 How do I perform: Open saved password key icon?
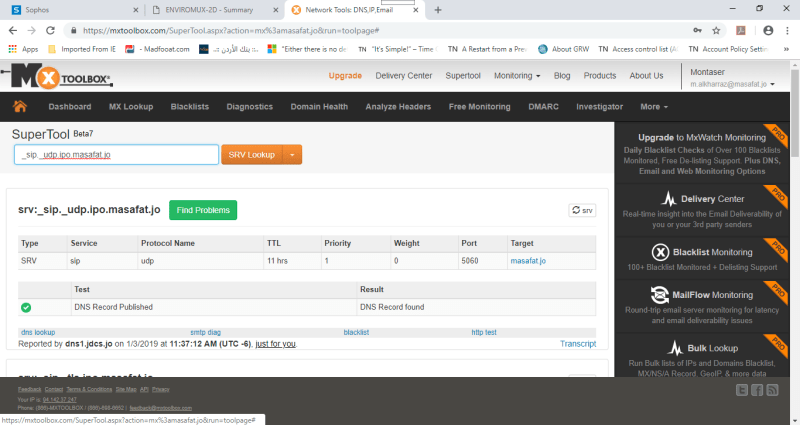click(697, 31)
